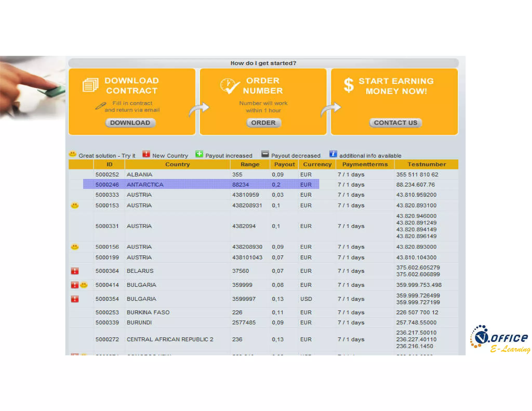Click the red icon in BULGARIA row 5000414
Viewport: 532px width, 411px height.
[75, 285]
